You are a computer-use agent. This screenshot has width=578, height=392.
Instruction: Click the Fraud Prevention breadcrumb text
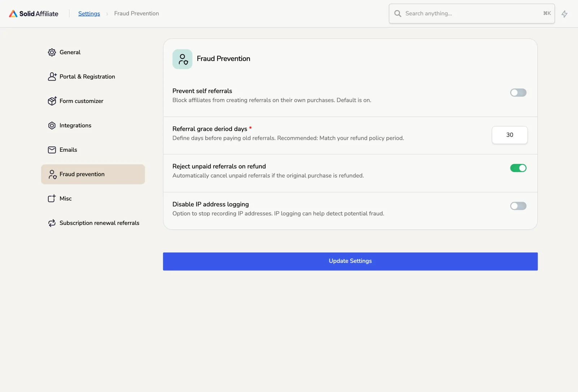pos(137,14)
